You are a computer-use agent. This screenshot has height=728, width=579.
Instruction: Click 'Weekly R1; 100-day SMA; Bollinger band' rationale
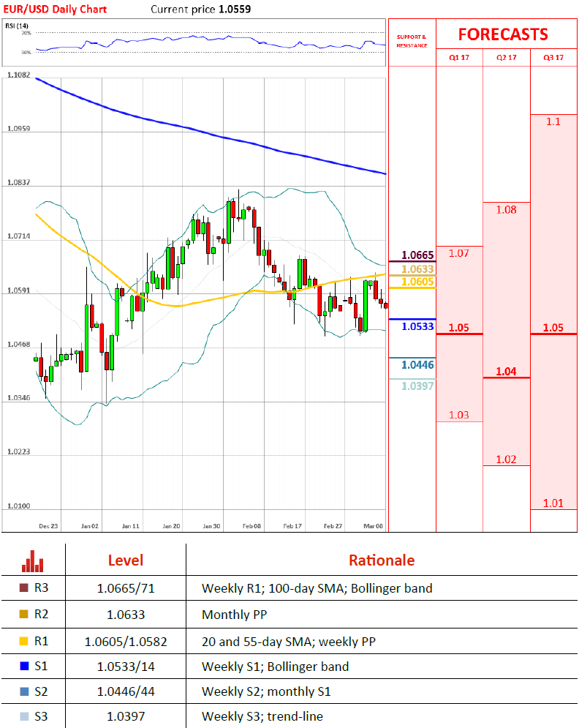[317, 589]
